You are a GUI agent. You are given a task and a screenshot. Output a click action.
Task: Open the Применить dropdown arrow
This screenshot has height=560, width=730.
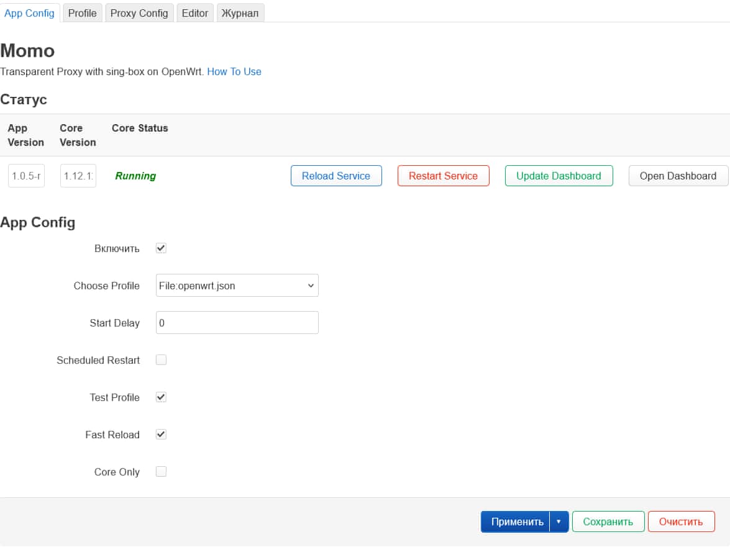point(559,522)
